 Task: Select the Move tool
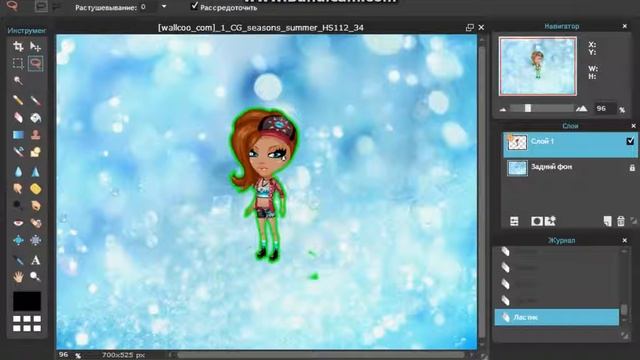point(36,47)
